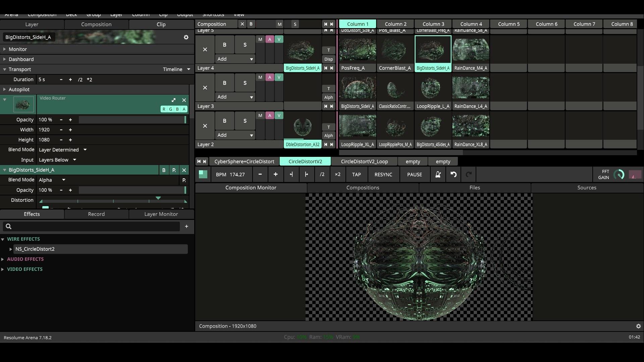Clear Layer 4 with X button
This screenshot has width=644, height=362.
pyautogui.click(x=205, y=50)
